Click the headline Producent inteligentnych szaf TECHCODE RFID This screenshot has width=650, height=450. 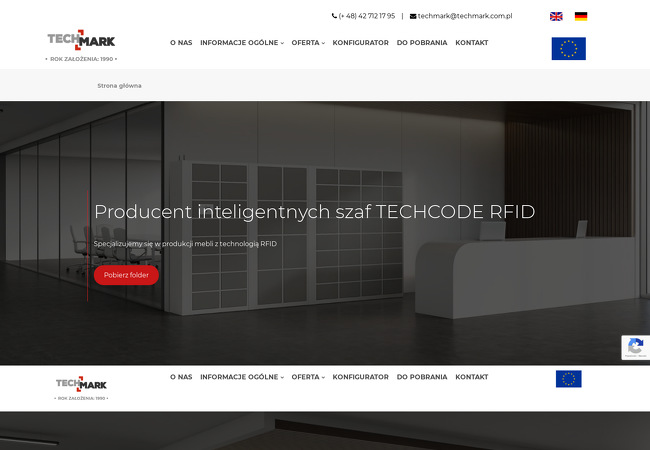pos(315,212)
